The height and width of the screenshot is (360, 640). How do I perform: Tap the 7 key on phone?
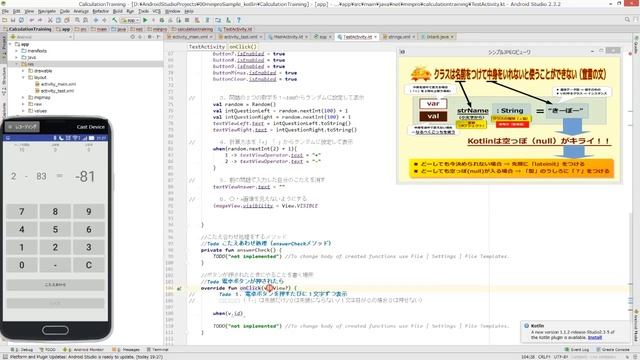coord(22,212)
